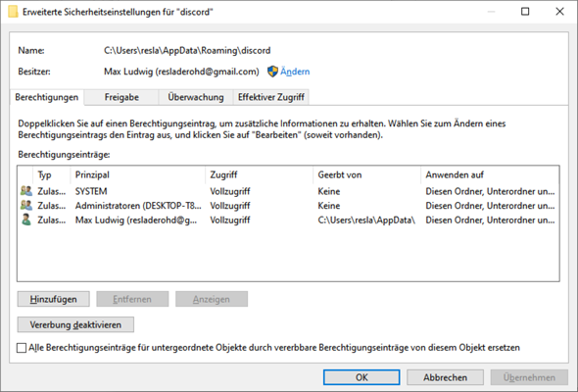The image size is (578, 392).
Task: Click the Anzeigen button
Action: point(212,299)
